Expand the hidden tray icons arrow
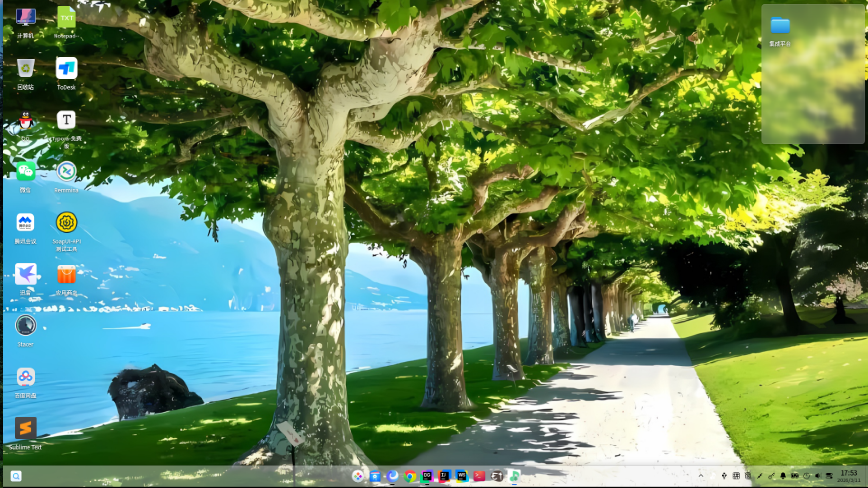This screenshot has width=868, height=488. (701, 476)
